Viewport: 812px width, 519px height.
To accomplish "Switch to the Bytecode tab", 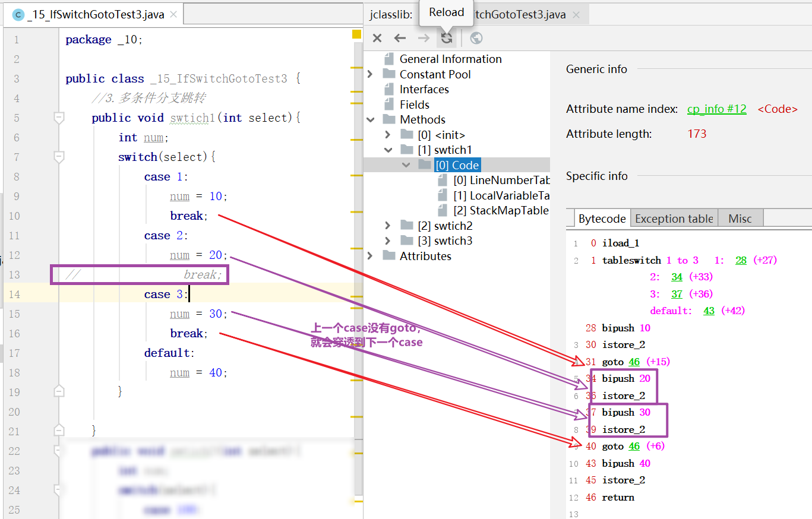I will (x=602, y=219).
